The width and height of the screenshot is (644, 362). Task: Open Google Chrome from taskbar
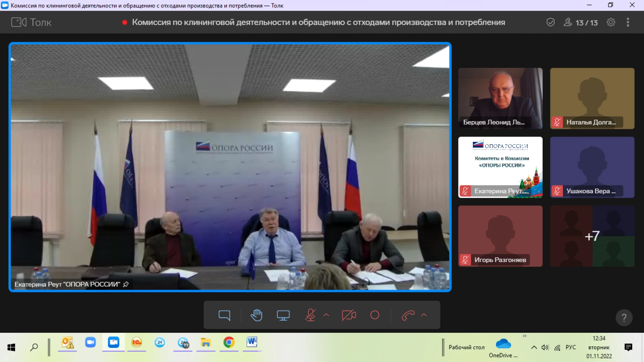pyautogui.click(x=229, y=343)
